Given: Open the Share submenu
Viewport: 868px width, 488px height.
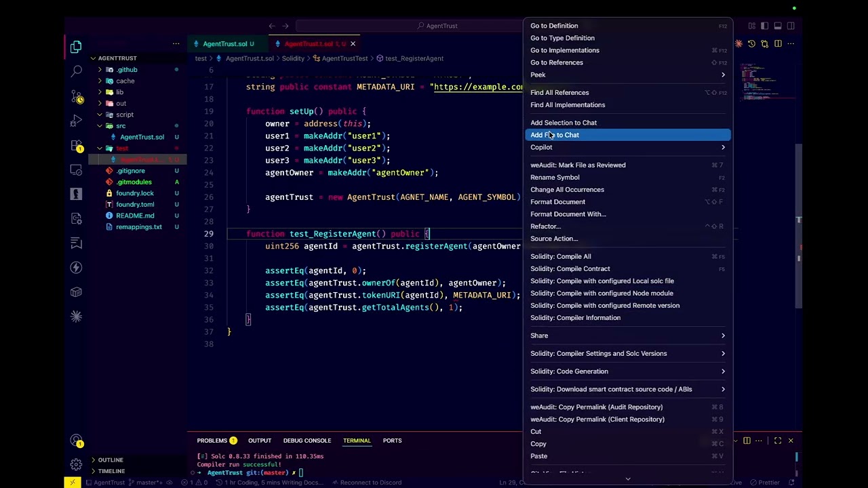Looking at the screenshot, I should pyautogui.click(x=628, y=335).
